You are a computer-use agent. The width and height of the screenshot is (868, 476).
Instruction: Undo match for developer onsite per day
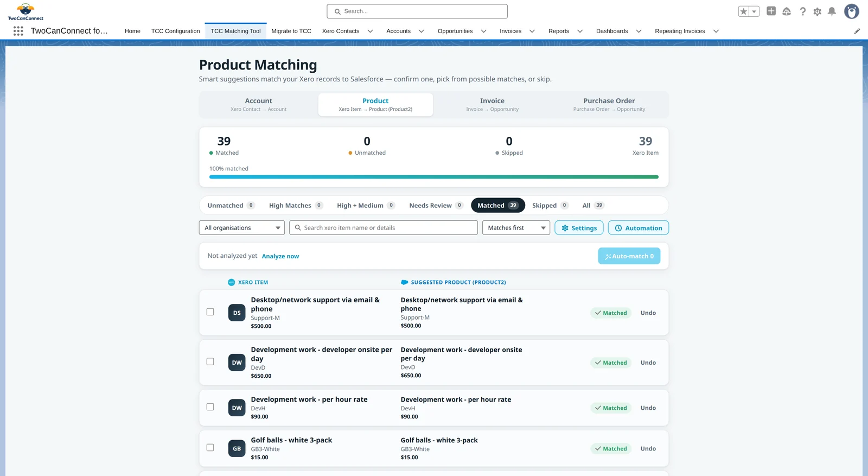(648, 363)
